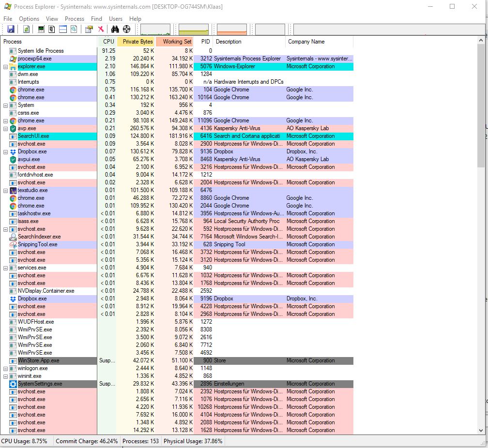Select the WinStore.App.exe suspended row

pos(177,360)
